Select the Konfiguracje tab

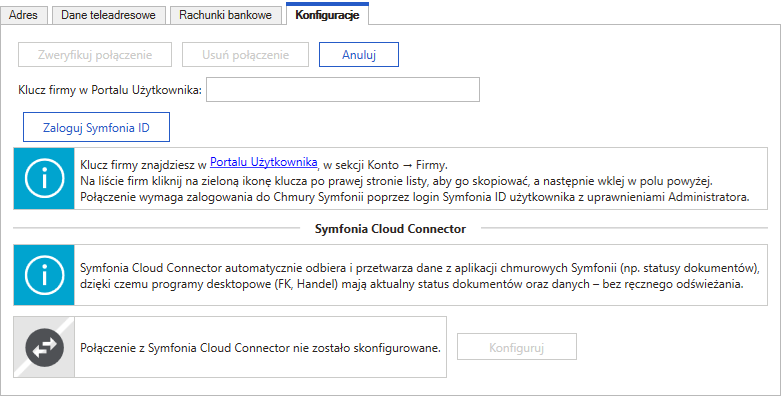point(327,14)
